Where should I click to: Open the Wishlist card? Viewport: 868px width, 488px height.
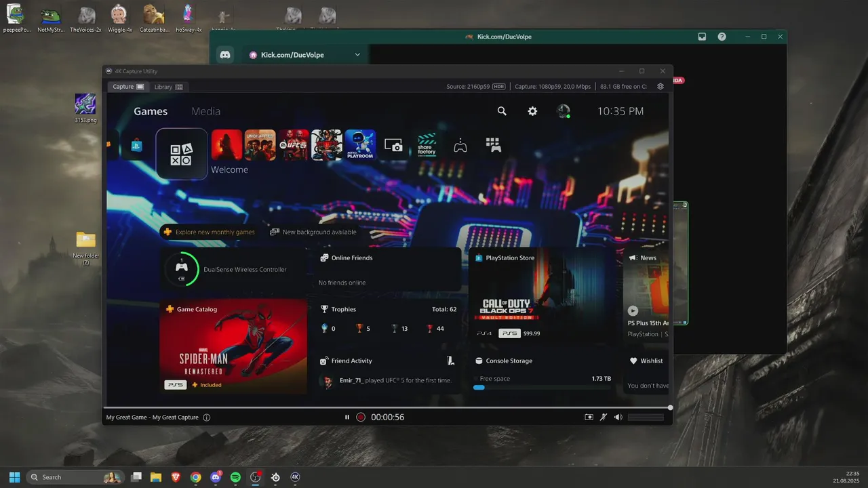[646, 372]
